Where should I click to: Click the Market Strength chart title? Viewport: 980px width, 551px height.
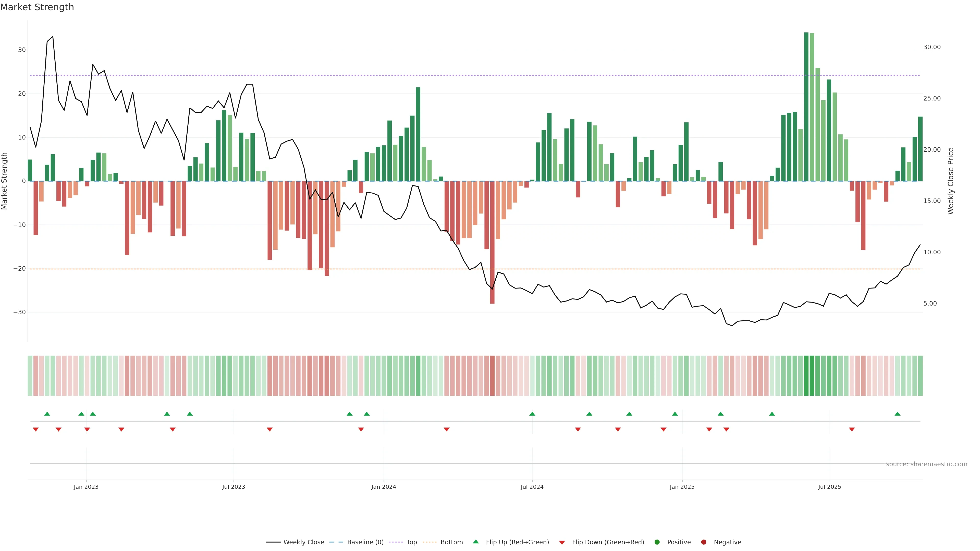tap(37, 7)
